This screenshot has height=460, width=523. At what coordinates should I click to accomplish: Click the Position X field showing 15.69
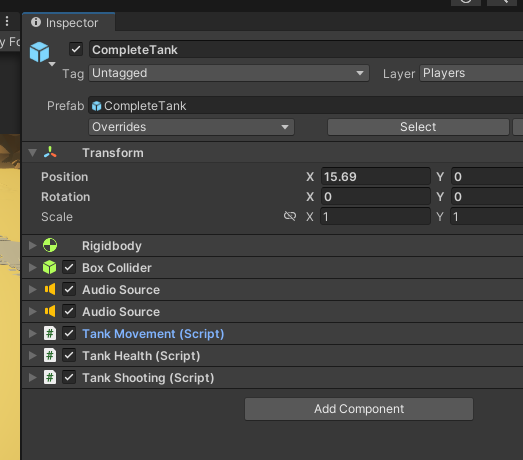[x=376, y=176]
